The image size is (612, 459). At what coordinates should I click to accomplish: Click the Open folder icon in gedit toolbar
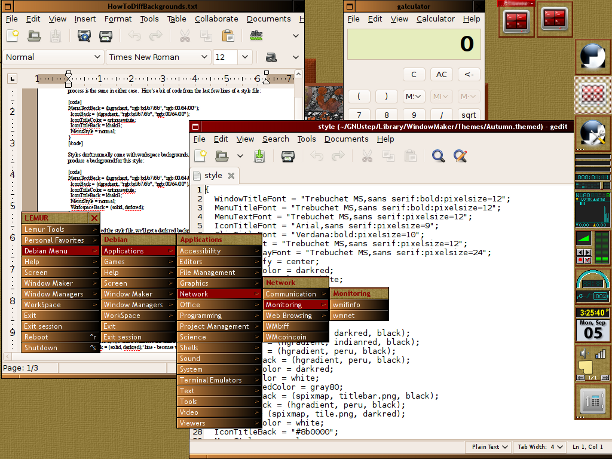[222, 156]
